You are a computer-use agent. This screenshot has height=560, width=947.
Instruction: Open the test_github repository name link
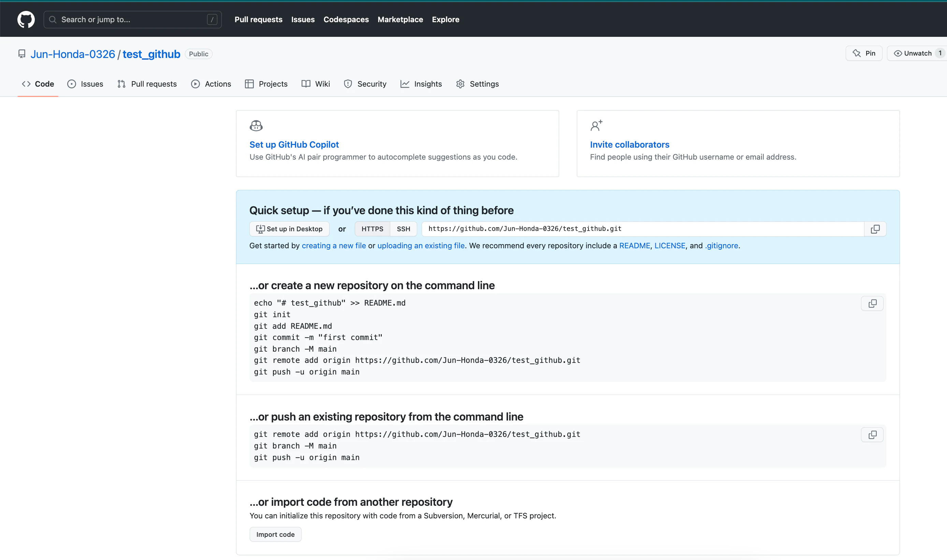point(151,54)
